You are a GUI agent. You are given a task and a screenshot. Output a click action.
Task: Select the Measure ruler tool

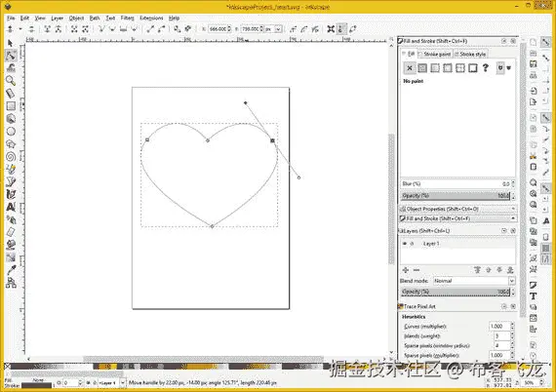click(11, 94)
